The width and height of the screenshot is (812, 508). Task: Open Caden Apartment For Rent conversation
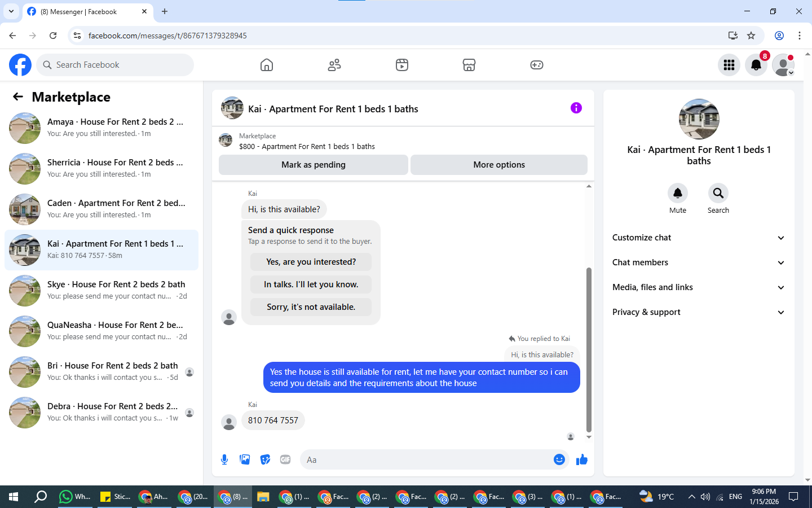[x=101, y=209]
